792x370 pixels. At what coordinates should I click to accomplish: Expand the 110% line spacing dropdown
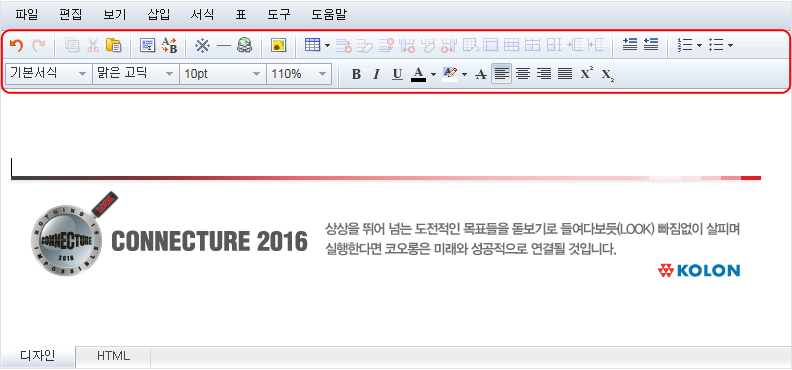click(299, 74)
